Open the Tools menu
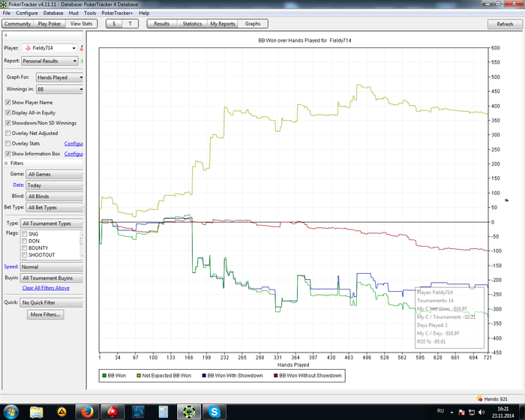 coord(90,13)
